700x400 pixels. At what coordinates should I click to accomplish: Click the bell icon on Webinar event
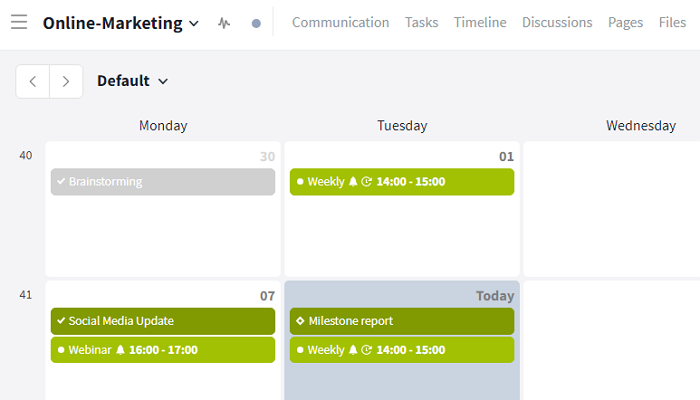[120, 350]
